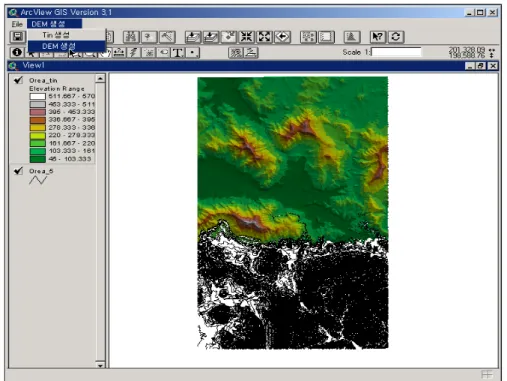Click legend scrollbar up arrow
Viewport: 507px width, 381px height.
[x=100, y=79]
